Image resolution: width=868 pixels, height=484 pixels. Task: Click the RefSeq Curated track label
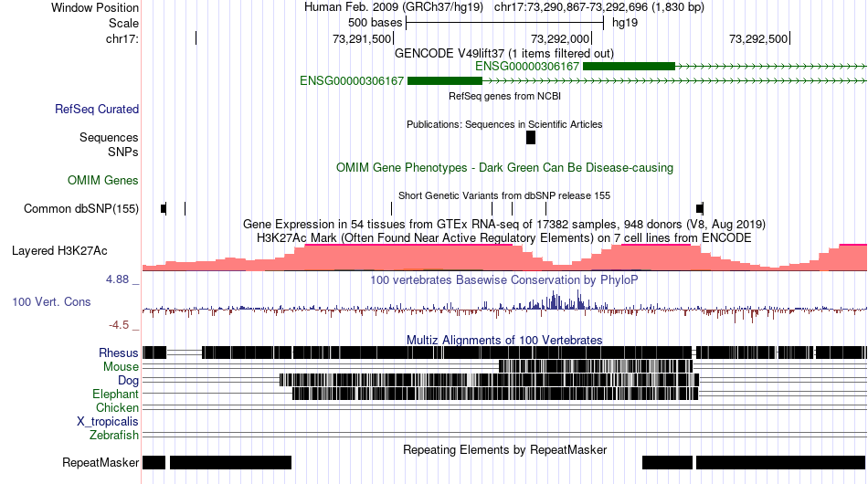pyautogui.click(x=97, y=109)
